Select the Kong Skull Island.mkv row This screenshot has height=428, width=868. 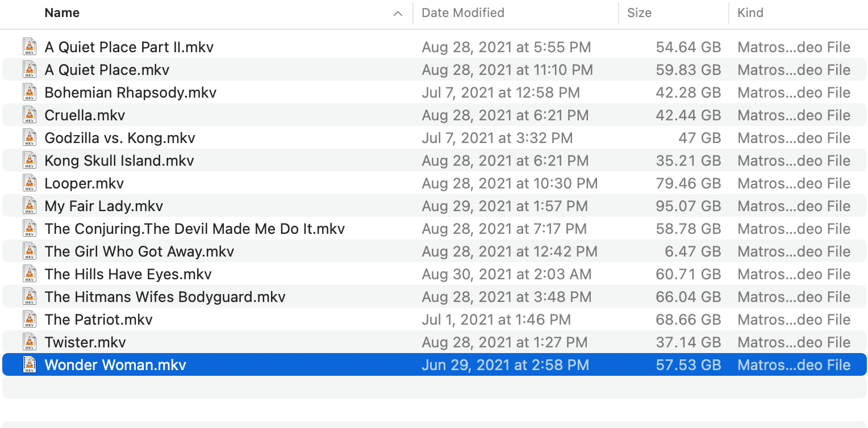click(x=119, y=161)
